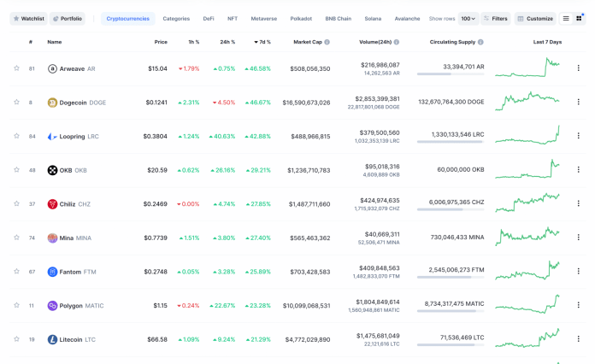The height and width of the screenshot is (364, 595).
Task: Switch to grid view layout icon
Action: [x=579, y=18]
